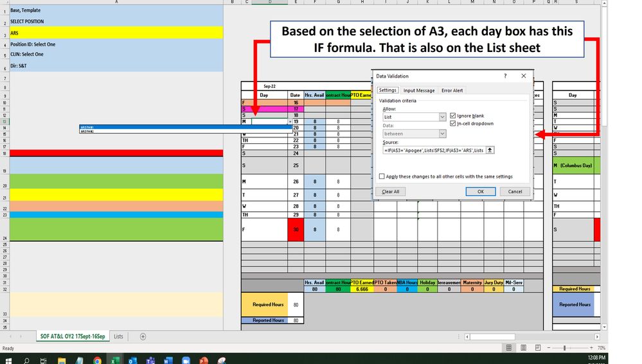
Task: Select yellow ARS cell A3
Action: 116,33
